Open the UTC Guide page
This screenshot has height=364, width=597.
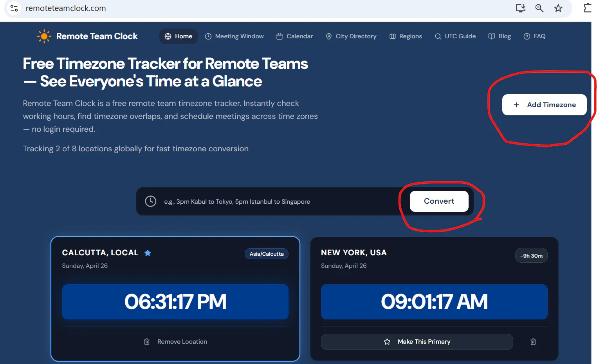click(x=455, y=36)
